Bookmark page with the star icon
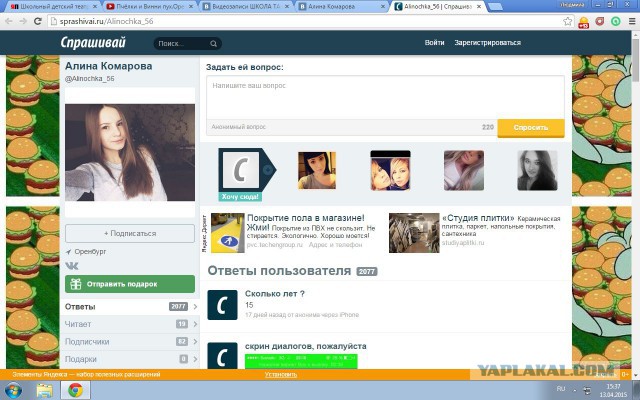The width and height of the screenshot is (640, 400). pyautogui.click(x=567, y=21)
